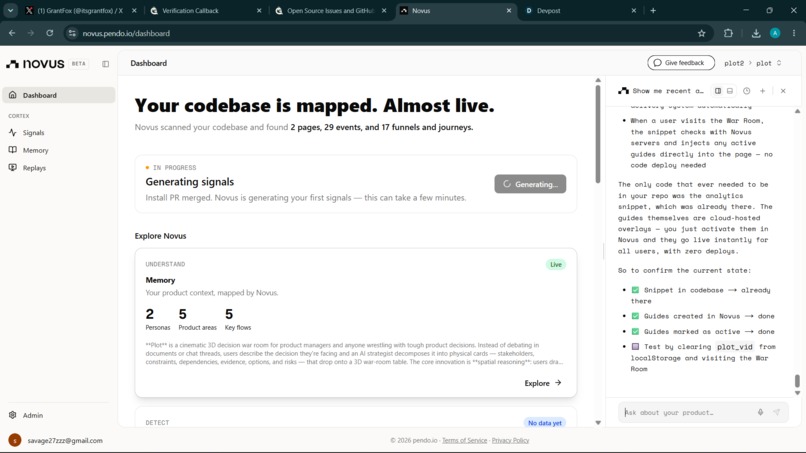Open Replays in the sidebar
Viewport: 806px width, 453px height.
(x=34, y=168)
